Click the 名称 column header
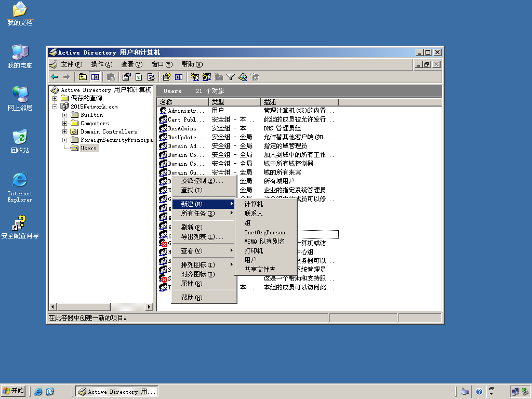This screenshot has width=532, height=399. coord(183,102)
